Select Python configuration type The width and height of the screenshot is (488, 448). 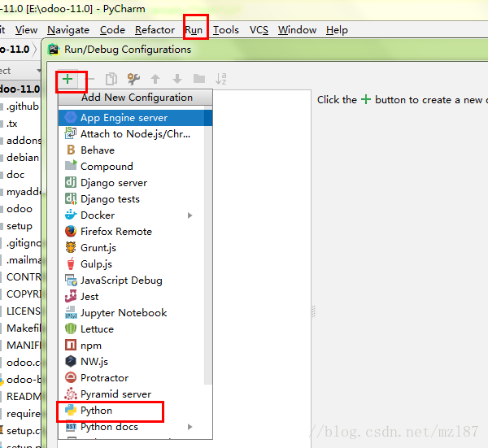131,411
